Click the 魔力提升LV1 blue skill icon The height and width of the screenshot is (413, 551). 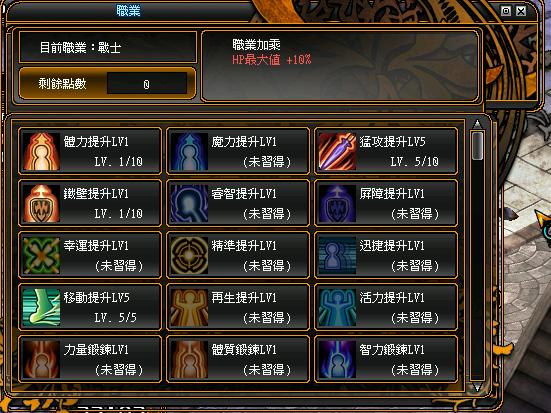click(x=189, y=151)
